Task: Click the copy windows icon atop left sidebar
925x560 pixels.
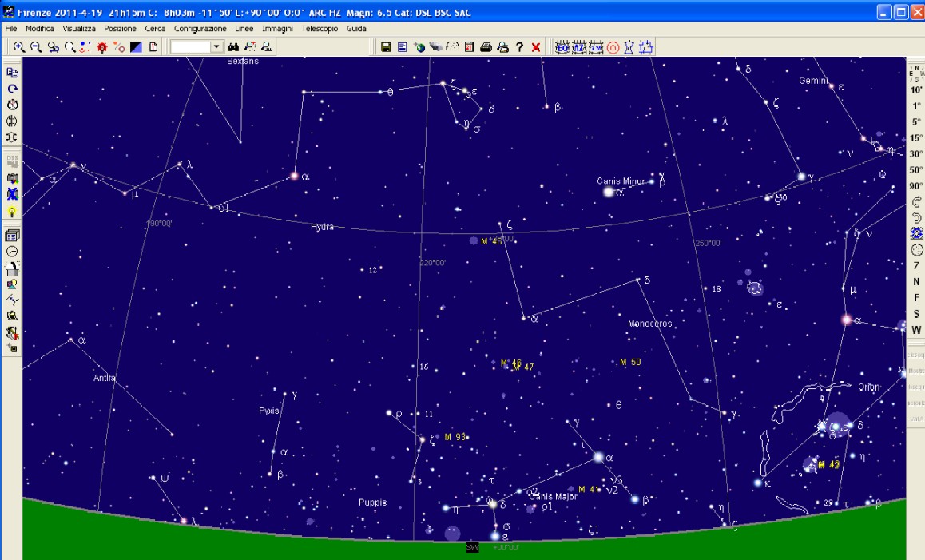Action: pos(12,72)
